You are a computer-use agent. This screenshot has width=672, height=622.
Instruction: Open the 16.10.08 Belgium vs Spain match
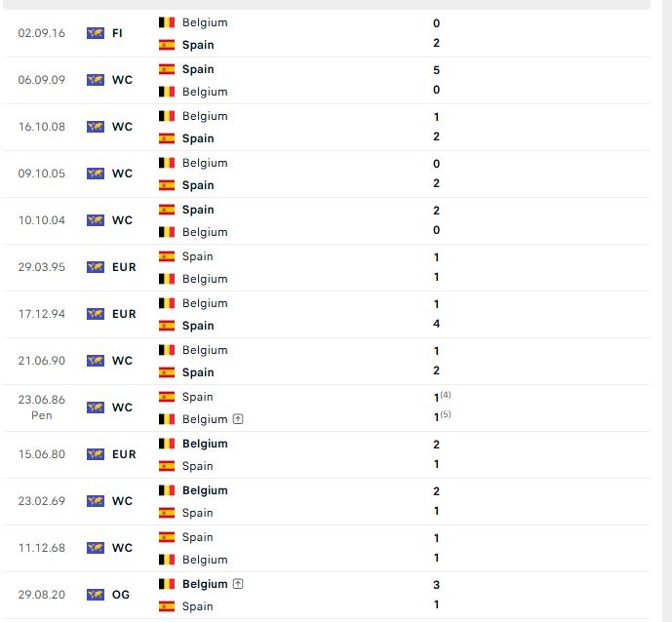click(x=326, y=127)
